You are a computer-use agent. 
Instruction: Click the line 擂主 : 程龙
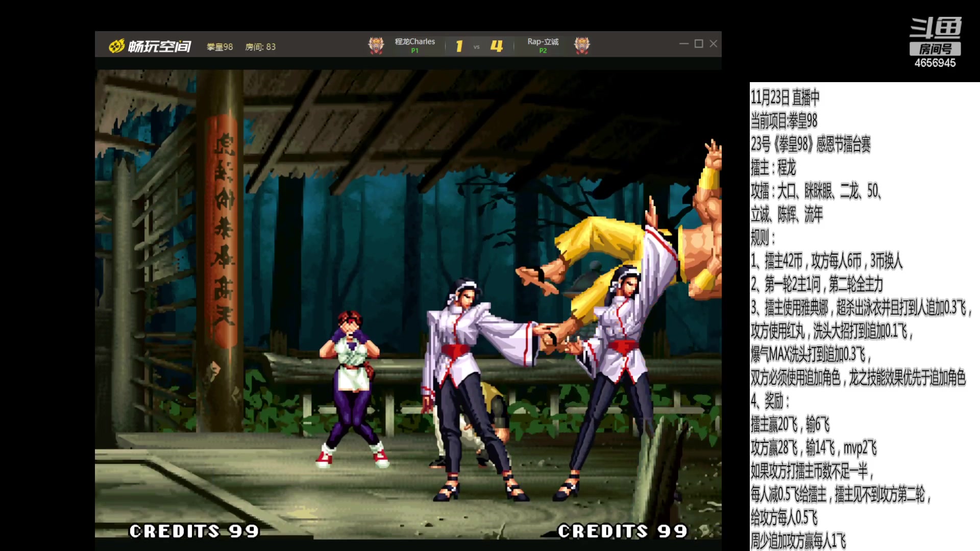point(773,167)
